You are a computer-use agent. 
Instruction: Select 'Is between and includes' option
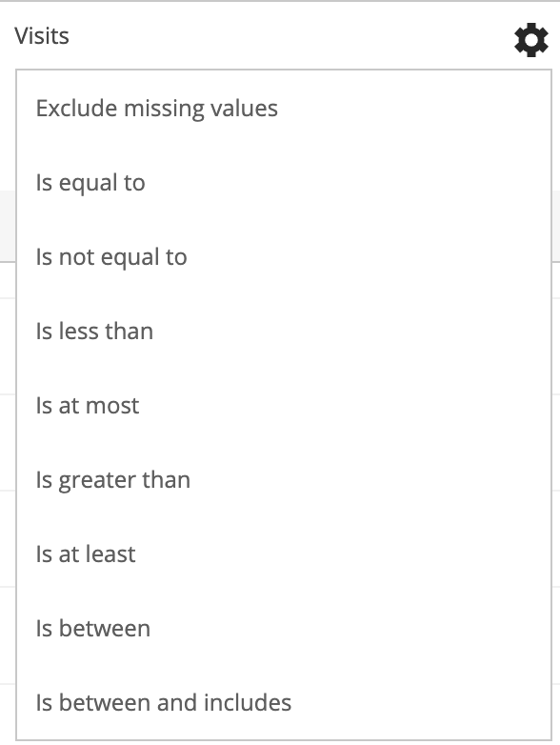(284, 702)
